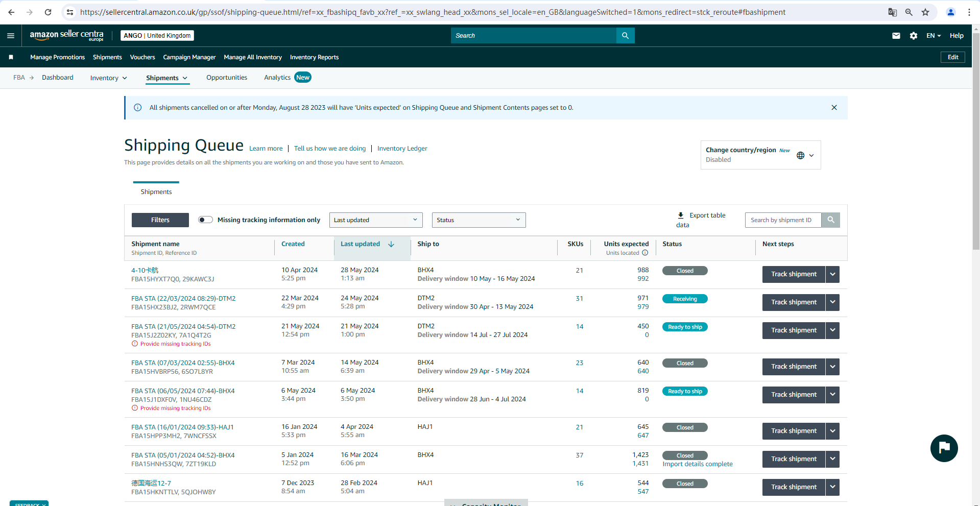Sort by the Created column header
Viewport: 980px width, 506px height.
[x=293, y=244]
